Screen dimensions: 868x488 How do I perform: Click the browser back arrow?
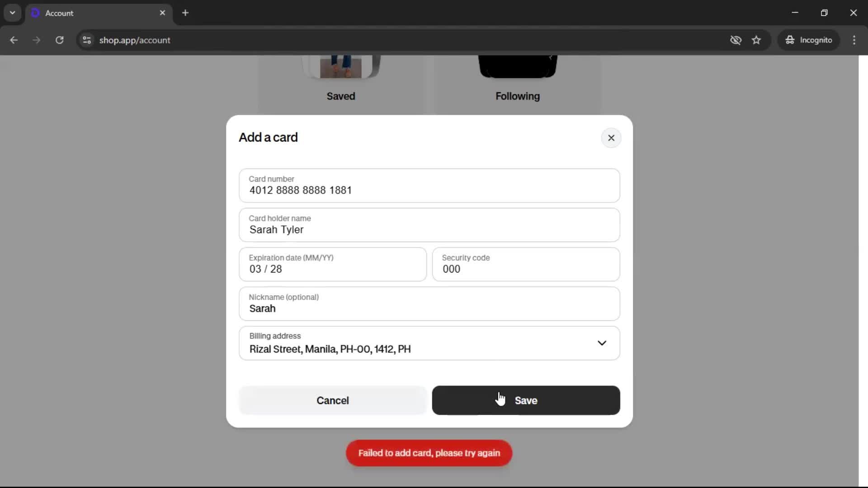tap(14, 40)
